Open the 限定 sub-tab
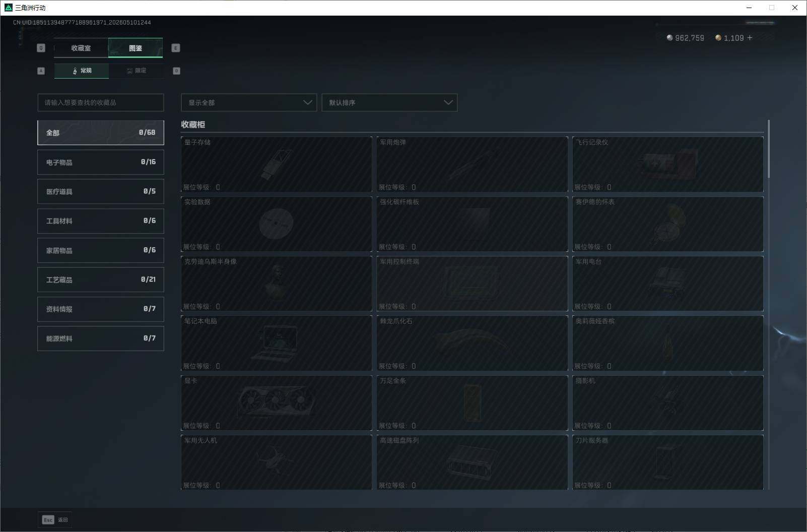The width and height of the screenshot is (807, 532). (136, 71)
